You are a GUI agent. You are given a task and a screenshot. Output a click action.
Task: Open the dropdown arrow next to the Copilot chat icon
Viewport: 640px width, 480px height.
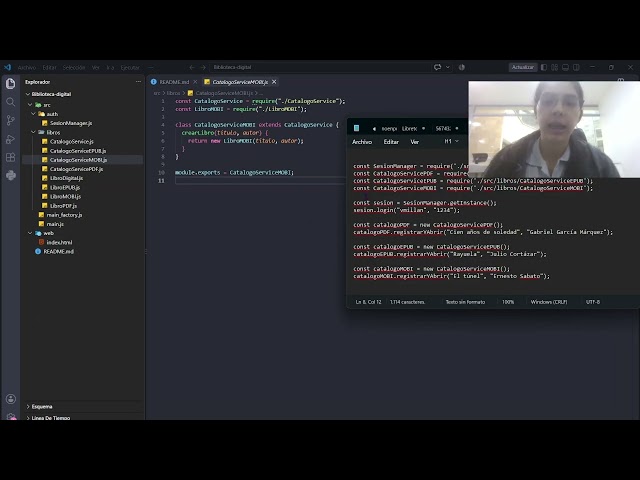coord(448,67)
